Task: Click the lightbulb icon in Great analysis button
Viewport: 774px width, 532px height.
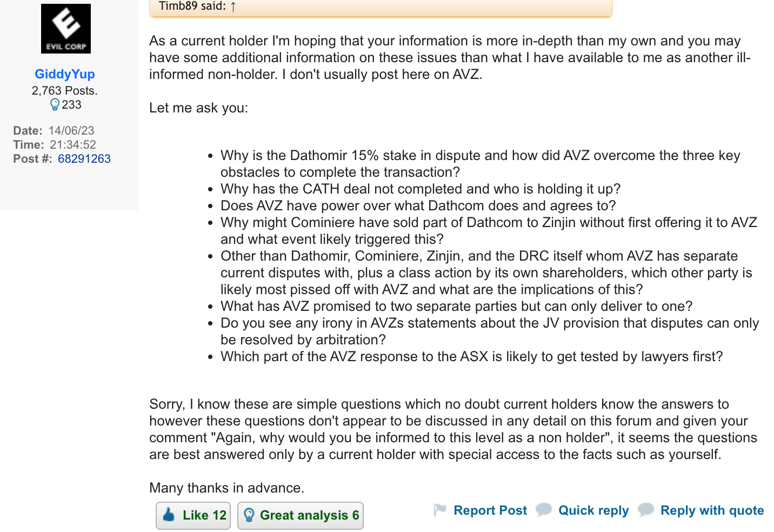Action: [249, 515]
